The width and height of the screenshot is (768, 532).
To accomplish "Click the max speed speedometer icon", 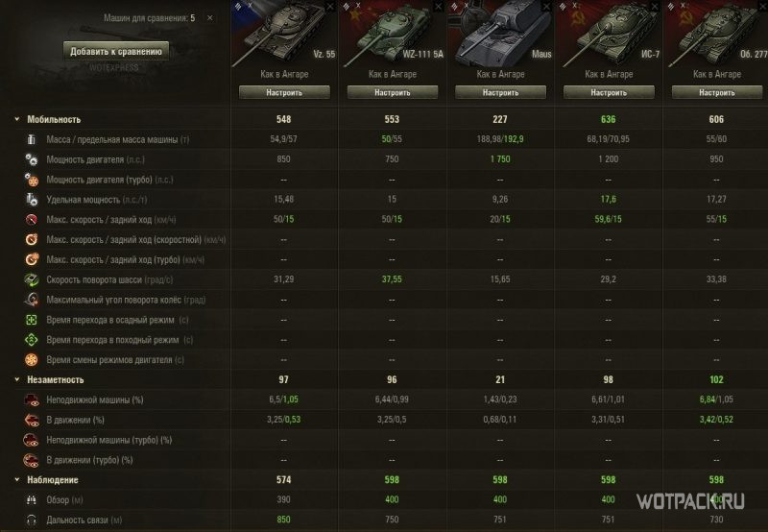I will [x=32, y=220].
